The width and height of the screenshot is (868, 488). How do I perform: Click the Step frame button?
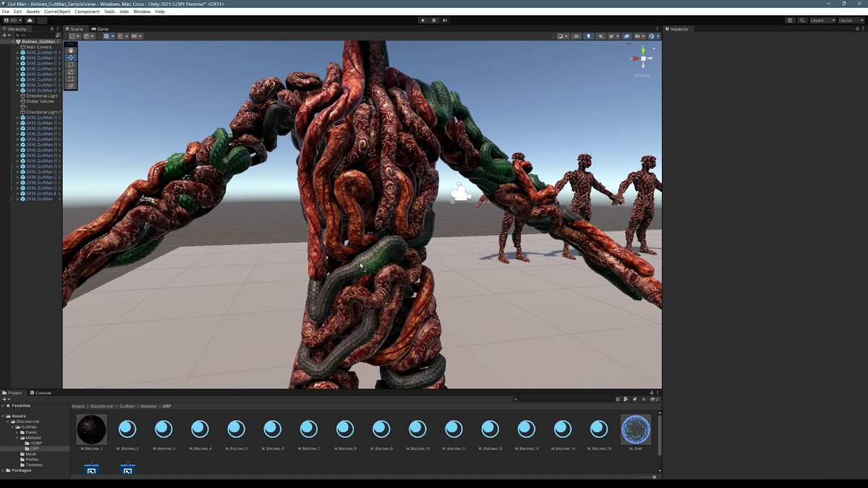[445, 20]
